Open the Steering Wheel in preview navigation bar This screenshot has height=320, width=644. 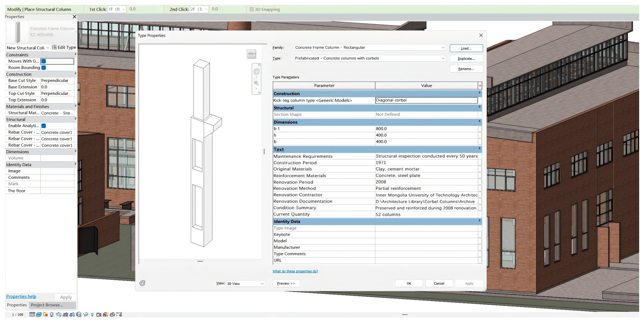pos(256,72)
